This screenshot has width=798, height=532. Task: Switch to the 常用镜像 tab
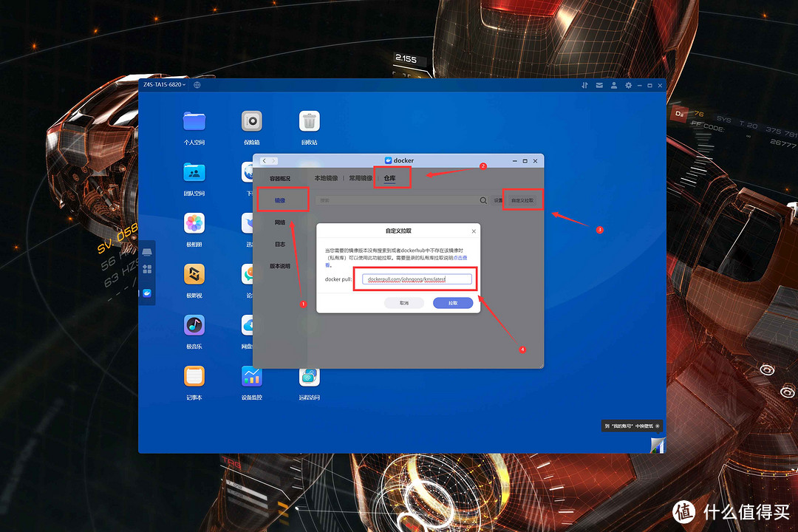360,178
